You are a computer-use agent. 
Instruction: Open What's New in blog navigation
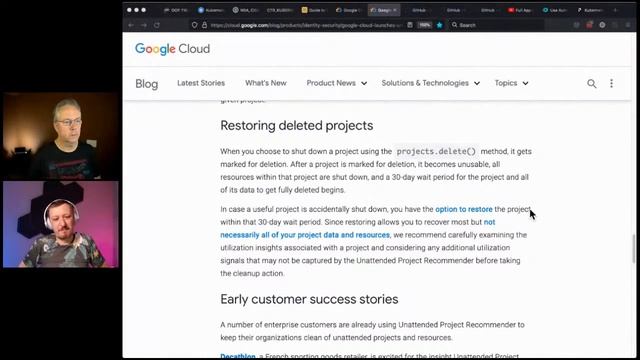tap(266, 83)
